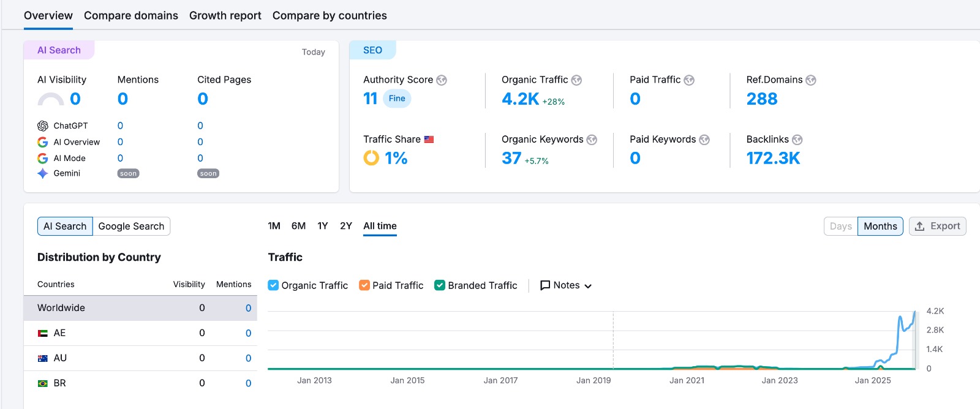
Task: Click the Notes speech-bubble icon
Action: pos(545,285)
